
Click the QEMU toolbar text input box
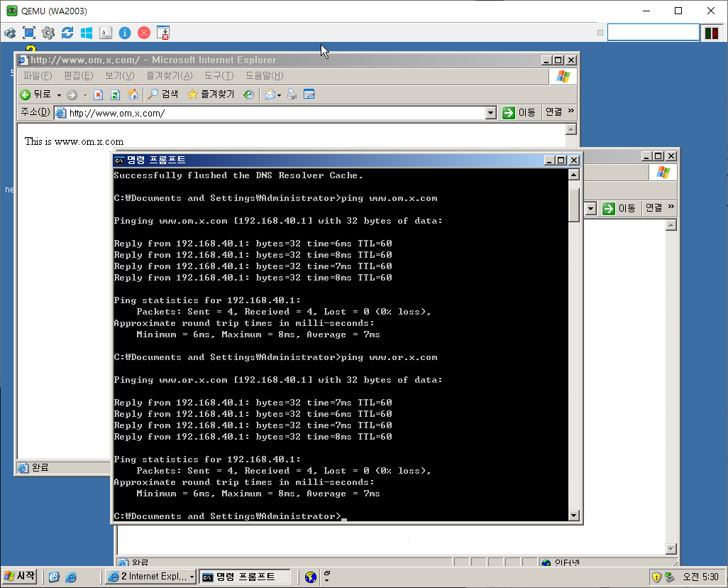tap(653, 33)
